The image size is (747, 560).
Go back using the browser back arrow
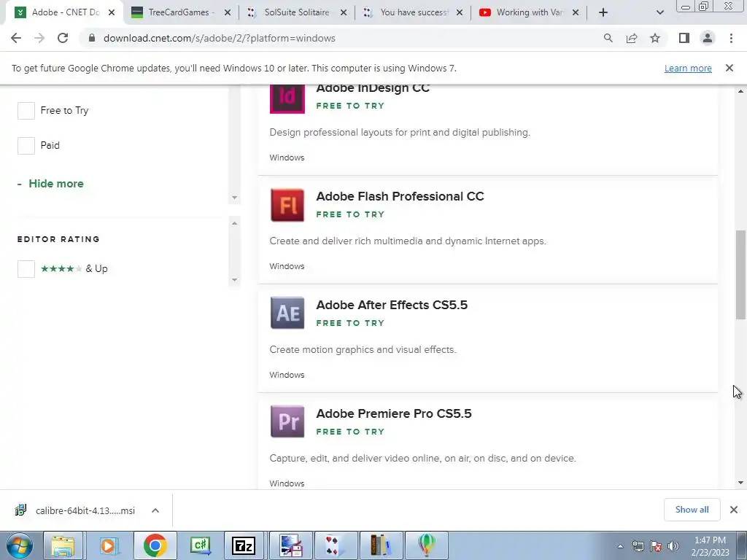click(16, 38)
